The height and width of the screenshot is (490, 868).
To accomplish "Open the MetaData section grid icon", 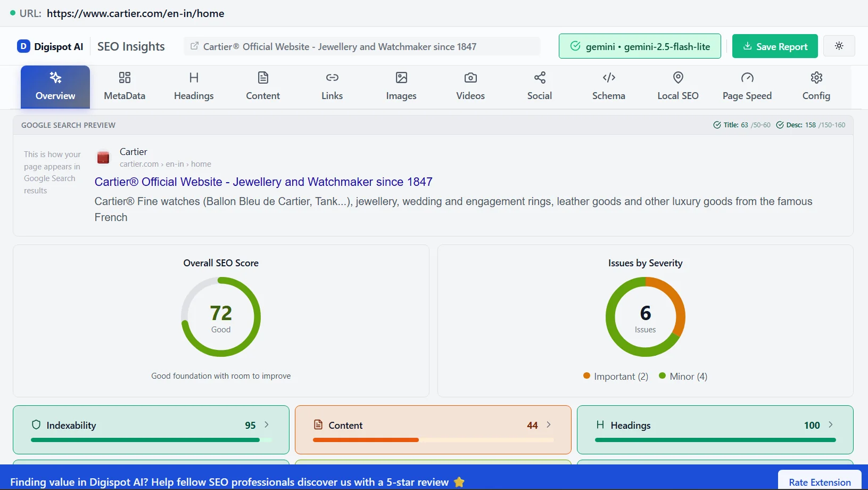I will pos(124,78).
